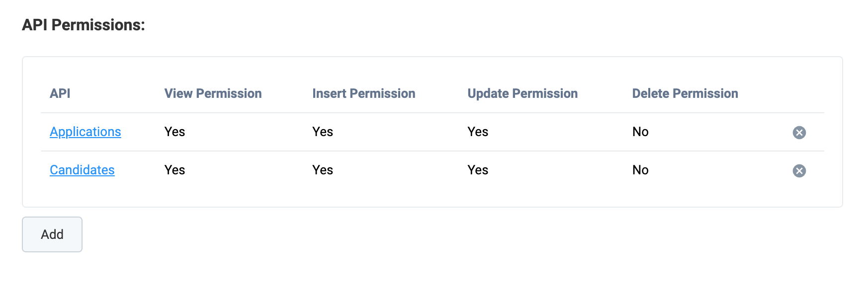Image resolution: width=868 pixels, height=299 pixels.
Task: Click Candidates row Insert Permission value
Action: (x=323, y=170)
